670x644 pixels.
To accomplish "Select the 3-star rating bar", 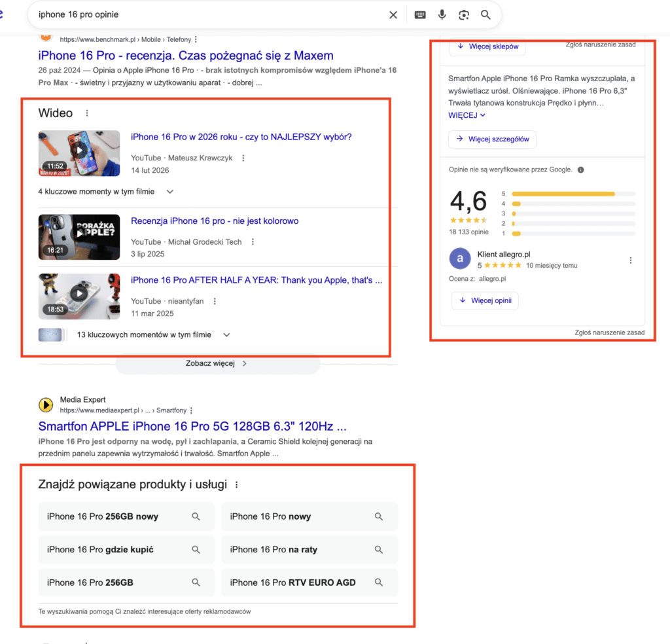I will click(x=573, y=213).
